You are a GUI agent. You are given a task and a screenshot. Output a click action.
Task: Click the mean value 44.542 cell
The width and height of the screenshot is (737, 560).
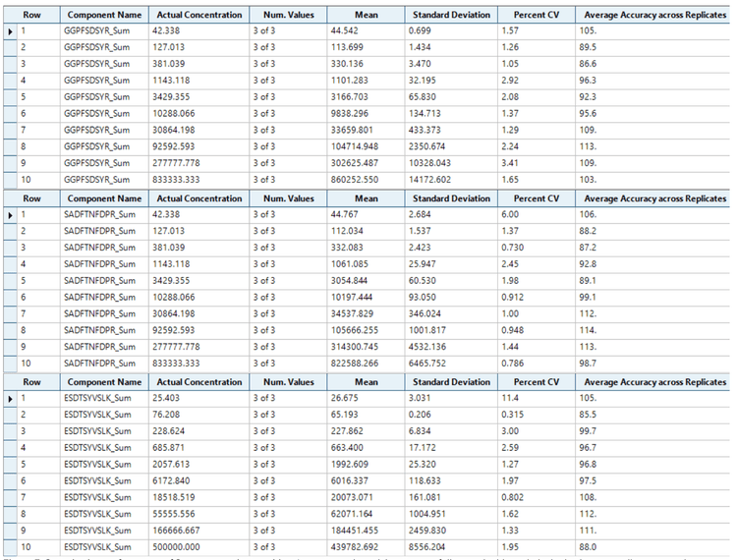click(x=366, y=31)
